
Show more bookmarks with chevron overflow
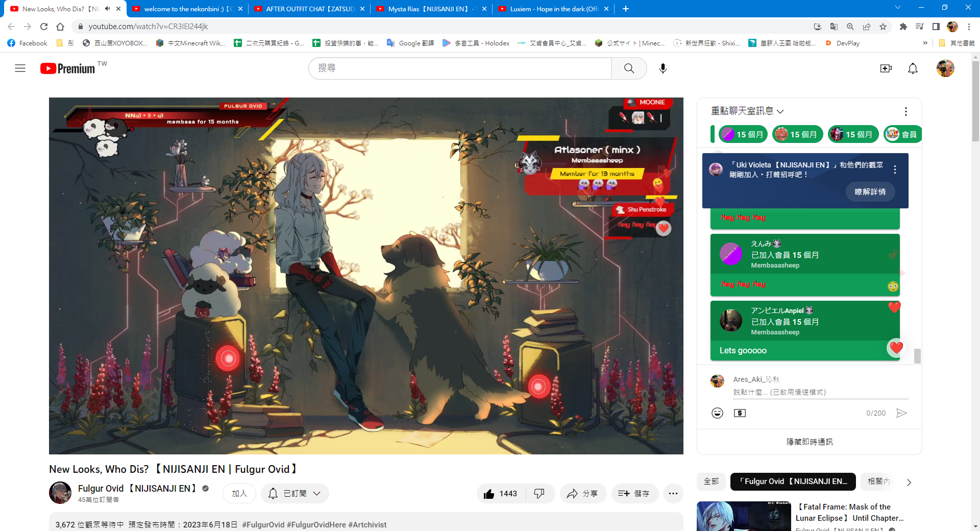[x=925, y=43]
